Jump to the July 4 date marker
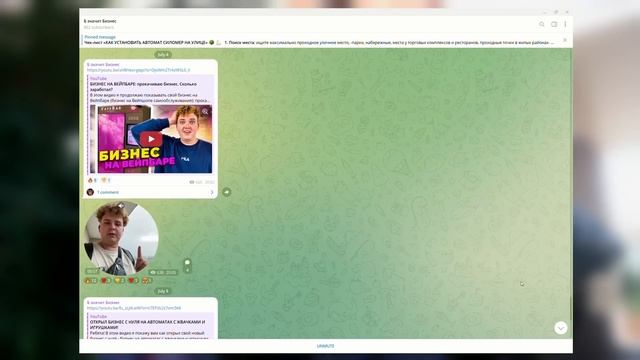The width and height of the screenshot is (640, 360). (x=163, y=54)
